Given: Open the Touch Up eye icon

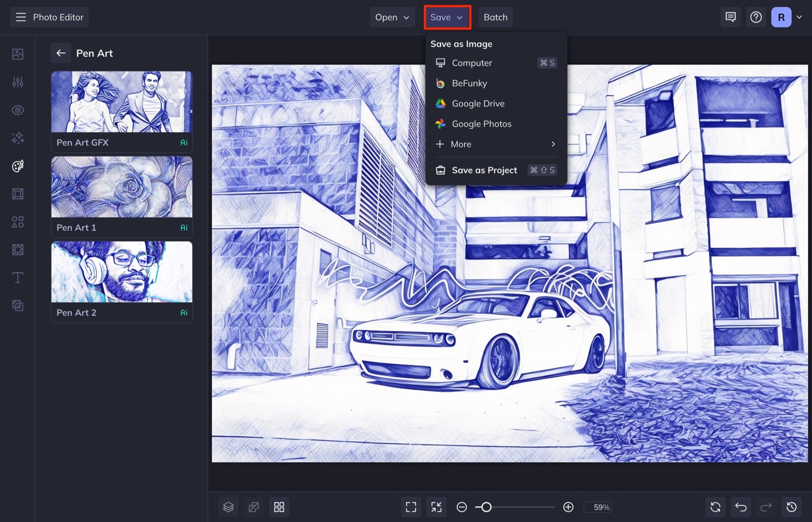Looking at the screenshot, I should pyautogui.click(x=17, y=110).
